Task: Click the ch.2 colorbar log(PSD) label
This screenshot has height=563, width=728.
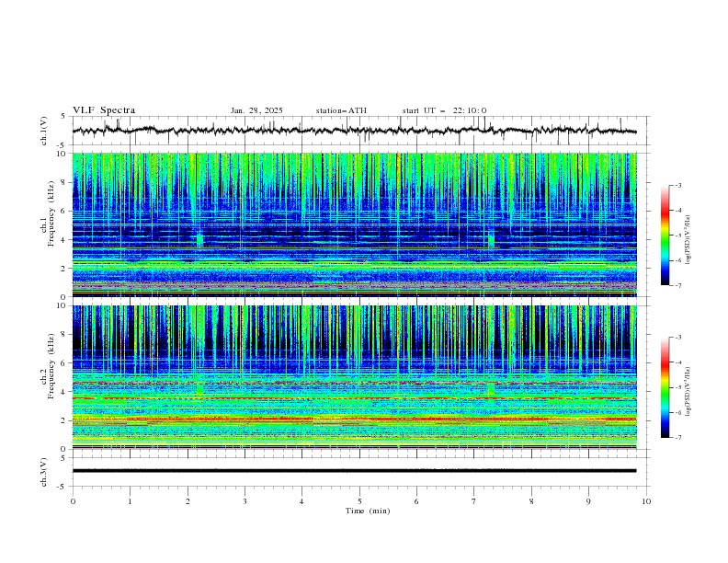Action: tap(688, 392)
